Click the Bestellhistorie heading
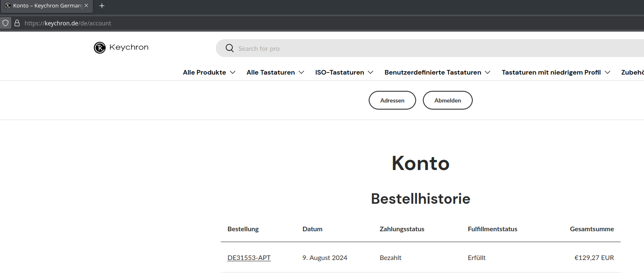This screenshot has width=644, height=275. point(421,199)
